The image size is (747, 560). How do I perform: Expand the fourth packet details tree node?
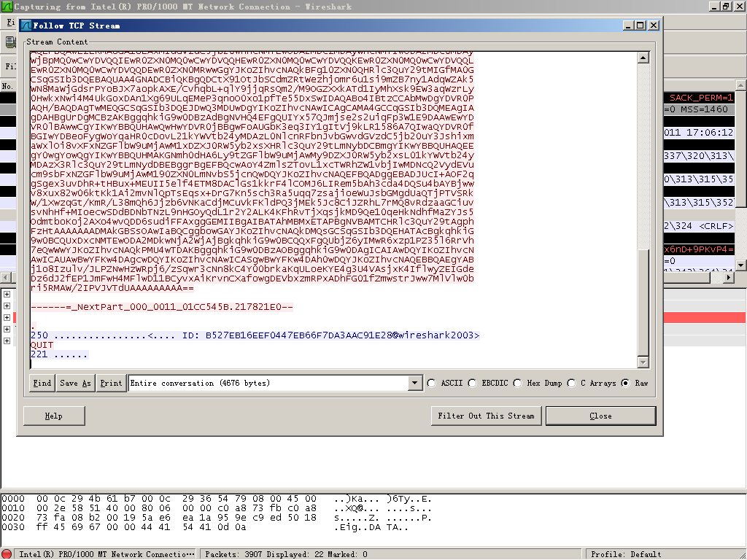click(7, 329)
